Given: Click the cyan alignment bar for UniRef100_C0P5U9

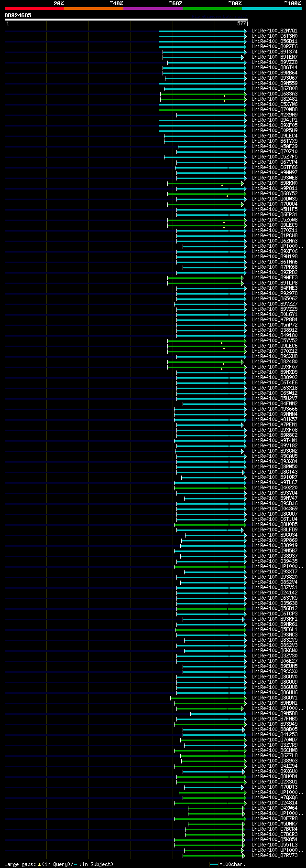Looking at the screenshot, I should coord(203,131).
